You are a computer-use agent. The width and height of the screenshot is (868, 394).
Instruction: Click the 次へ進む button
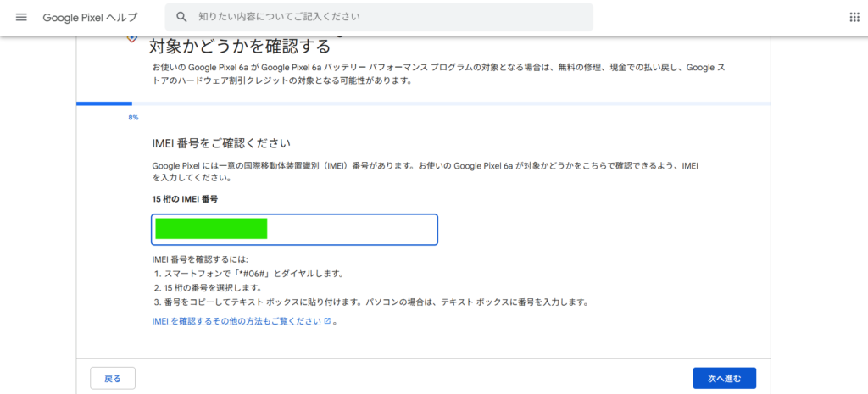(725, 379)
